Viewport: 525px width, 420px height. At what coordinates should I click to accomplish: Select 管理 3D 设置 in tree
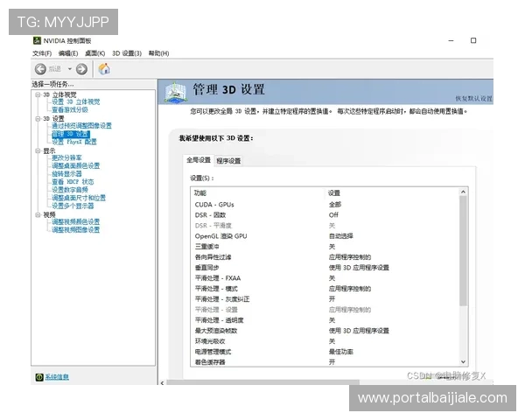pyautogui.click(x=71, y=134)
